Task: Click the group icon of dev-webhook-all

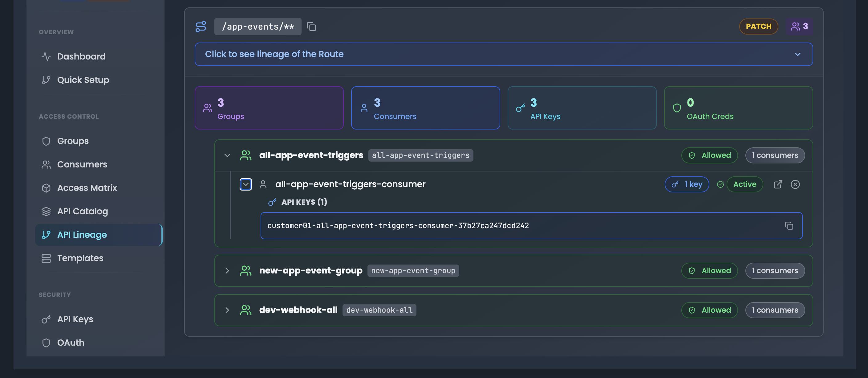Action: click(x=245, y=310)
